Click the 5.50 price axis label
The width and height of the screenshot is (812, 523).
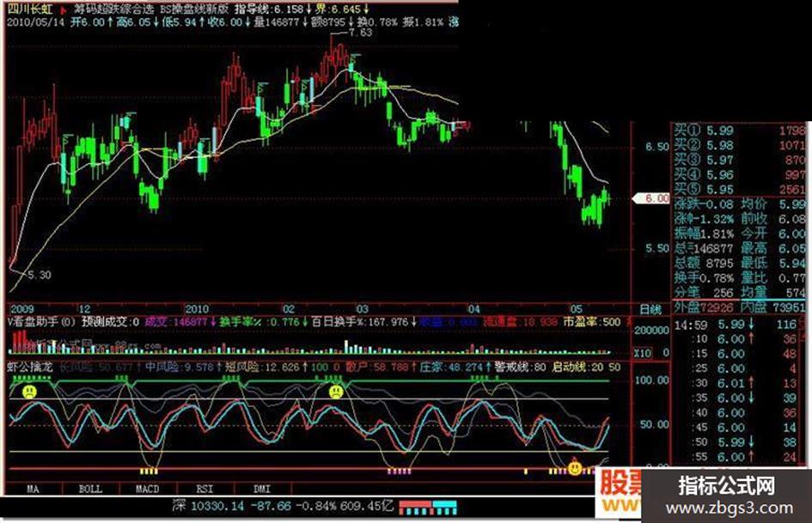[x=656, y=248]
